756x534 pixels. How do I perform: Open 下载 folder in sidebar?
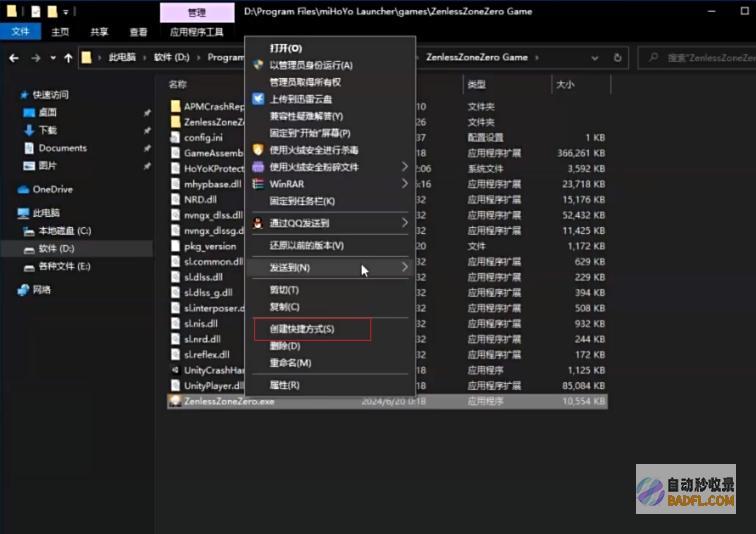click(47, 130)
